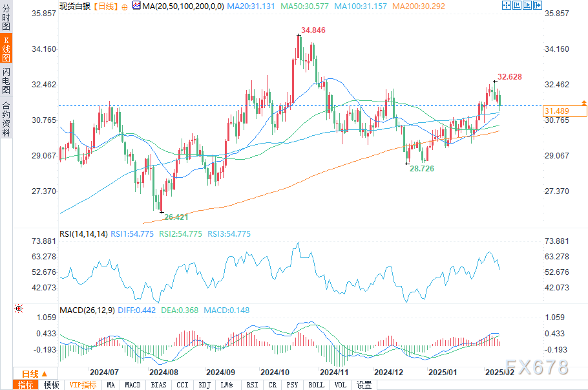Toggle the BOLL indicator

pyautogui.click(x=316, y=385)
